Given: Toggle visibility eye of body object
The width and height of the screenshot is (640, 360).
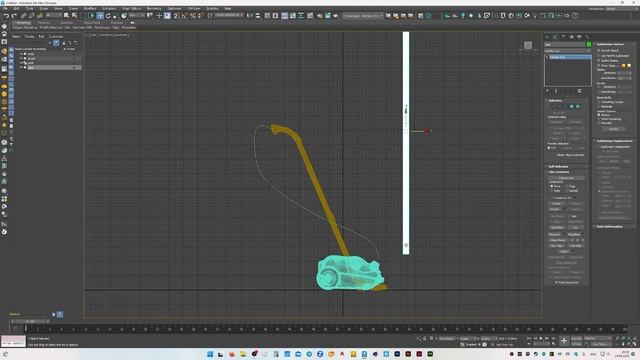Looking at the screenshot, I should 21,54.
